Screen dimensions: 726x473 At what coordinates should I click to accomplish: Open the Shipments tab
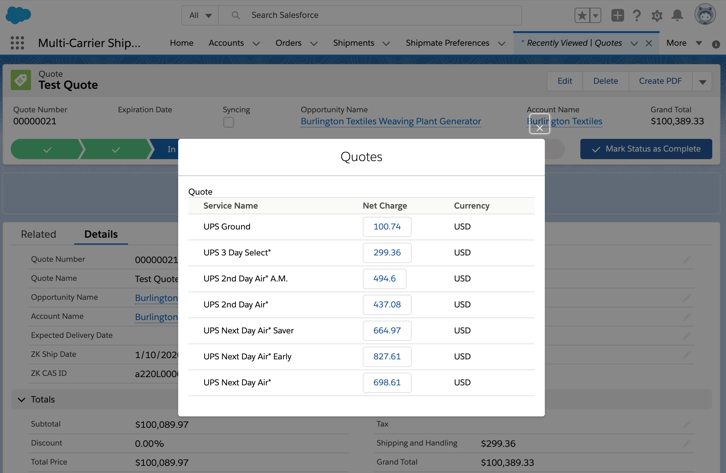coord(353,43)
